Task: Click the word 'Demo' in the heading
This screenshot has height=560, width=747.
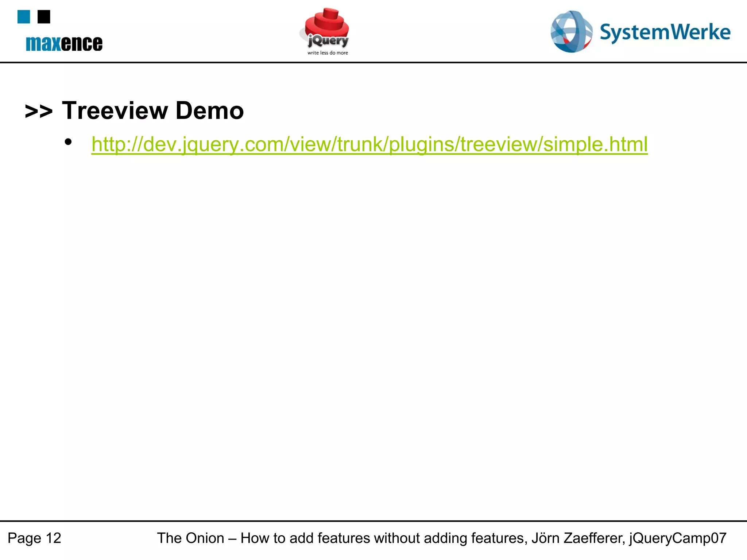Action: (x=209, y=110)
